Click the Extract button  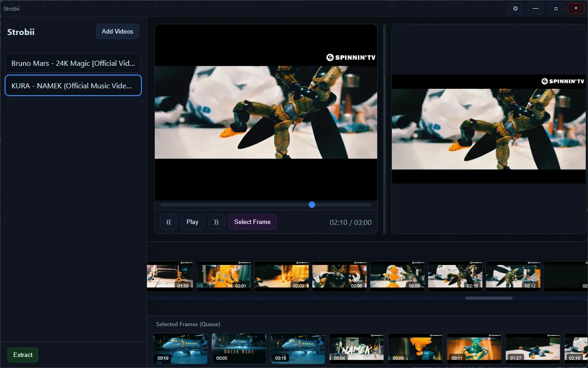coord(23,355)
